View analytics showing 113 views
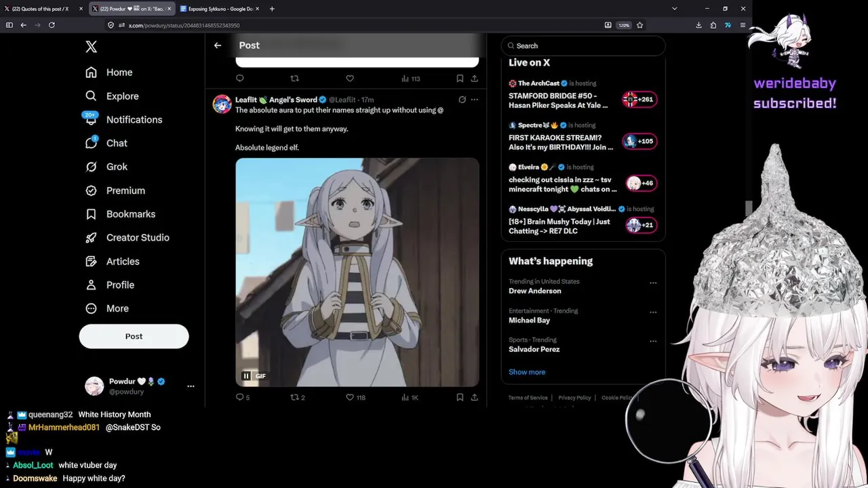Image resolution: width=868 pixels, height=488 pixels. coord(411,79)
